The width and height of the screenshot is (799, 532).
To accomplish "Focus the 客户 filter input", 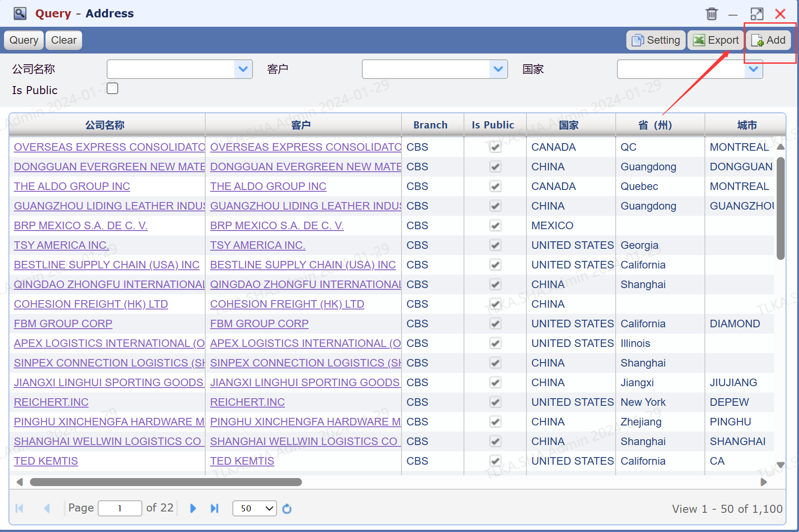I will [426, 69].
